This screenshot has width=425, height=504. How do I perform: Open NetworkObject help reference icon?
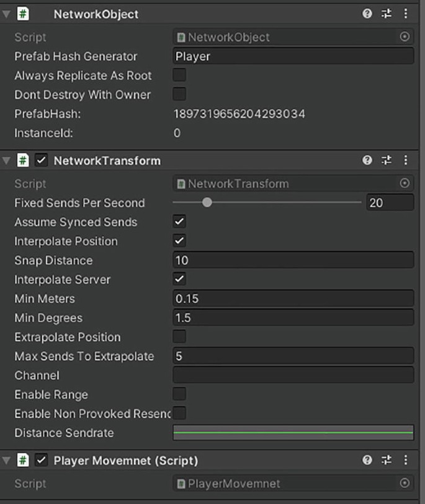point(367,14)
